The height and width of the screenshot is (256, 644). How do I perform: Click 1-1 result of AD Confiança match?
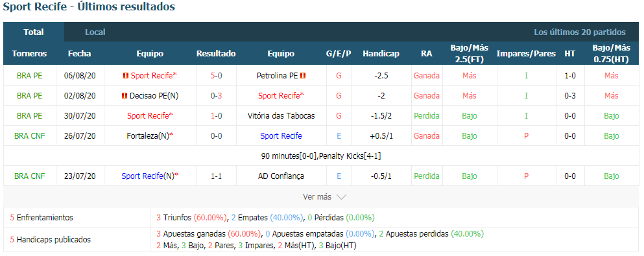[216, 176]
